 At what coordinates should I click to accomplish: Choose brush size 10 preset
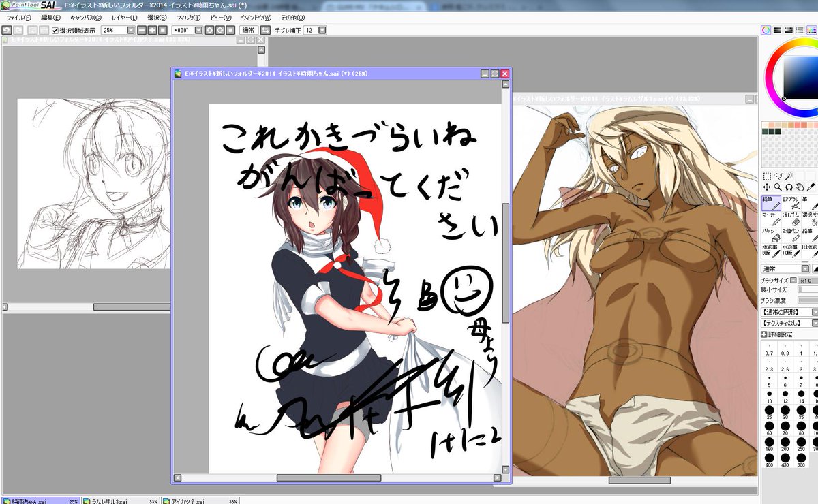tap(770, 396)
